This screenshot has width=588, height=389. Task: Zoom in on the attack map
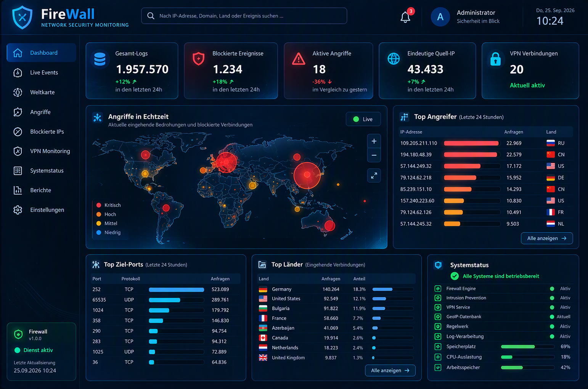click(x=374, y=141)
